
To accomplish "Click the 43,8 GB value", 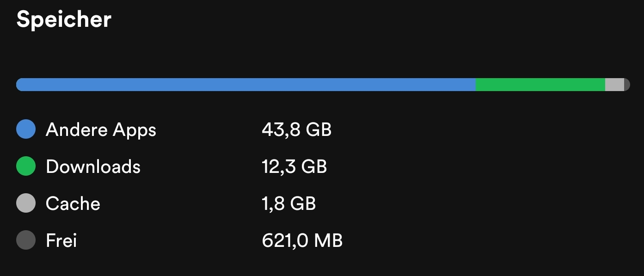I will coord(296,130).
